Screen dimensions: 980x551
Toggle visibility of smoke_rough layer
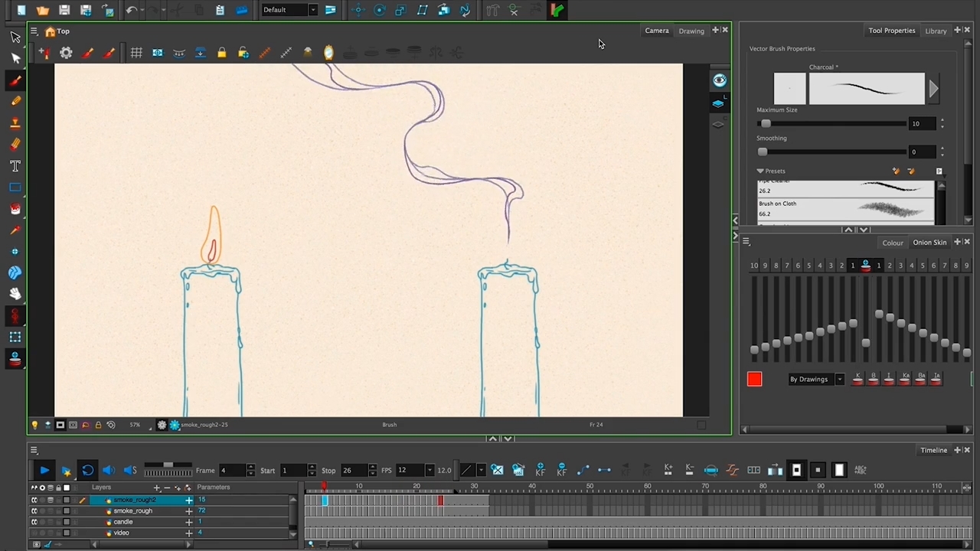(x=34, y=511)
